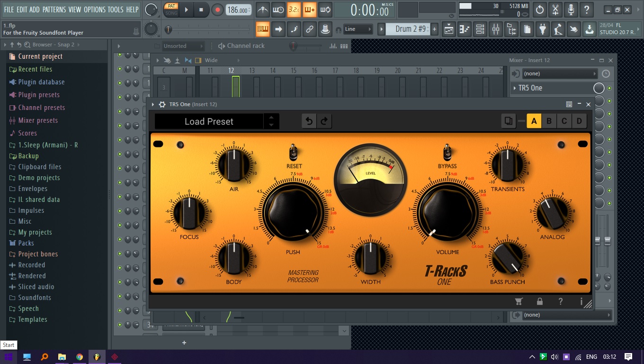Click the copy preset icon beside A

[x=509, y=121]
